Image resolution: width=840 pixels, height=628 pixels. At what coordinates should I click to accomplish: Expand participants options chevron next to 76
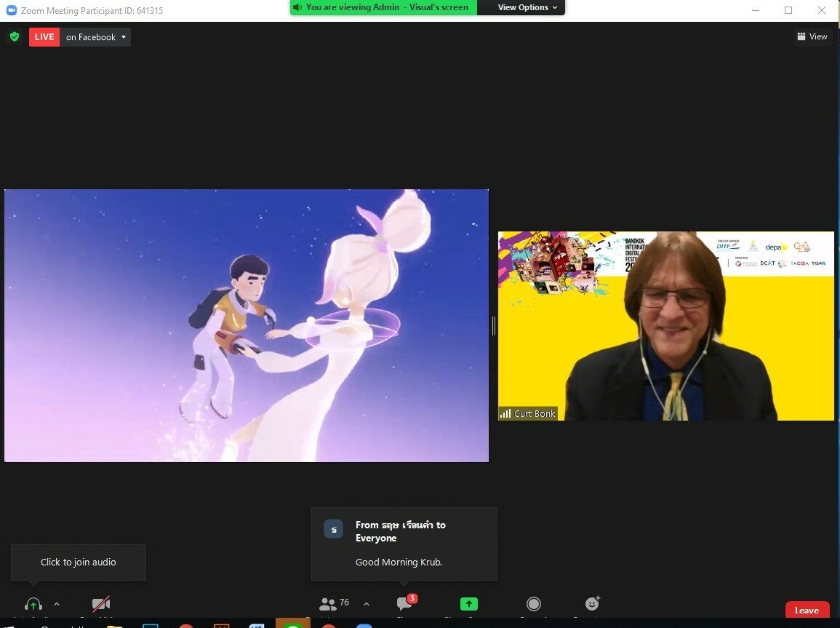click(367, 604)
